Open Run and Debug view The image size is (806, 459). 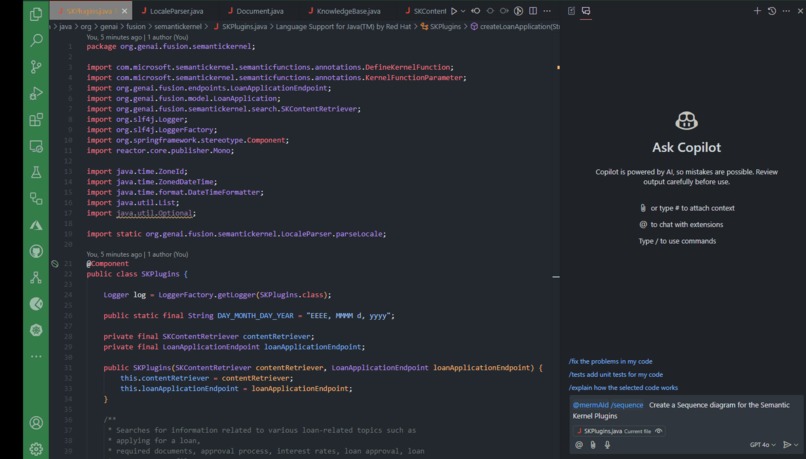point(36,93)
